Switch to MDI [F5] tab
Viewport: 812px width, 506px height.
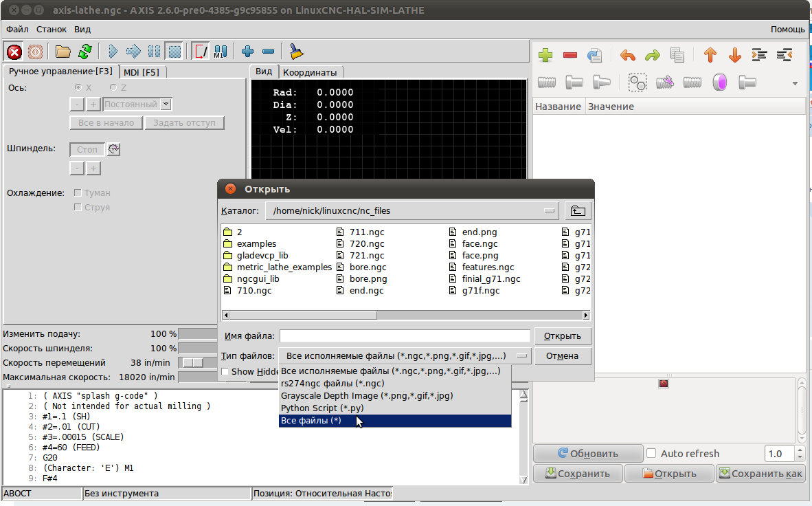142,72
